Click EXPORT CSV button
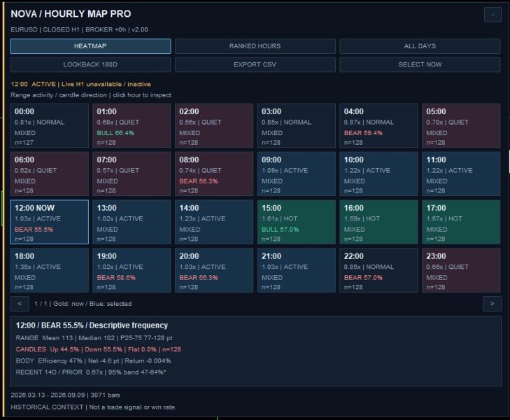 coord(255,64)
